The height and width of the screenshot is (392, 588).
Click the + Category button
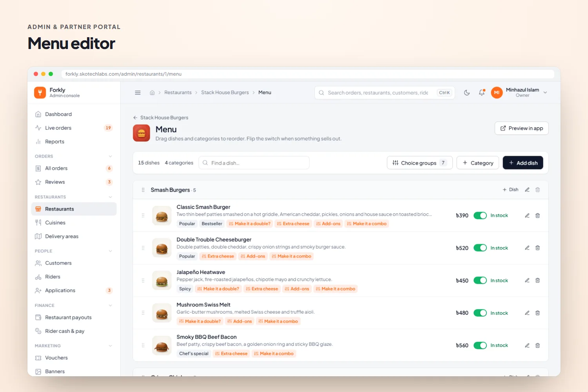coord(478,163)
